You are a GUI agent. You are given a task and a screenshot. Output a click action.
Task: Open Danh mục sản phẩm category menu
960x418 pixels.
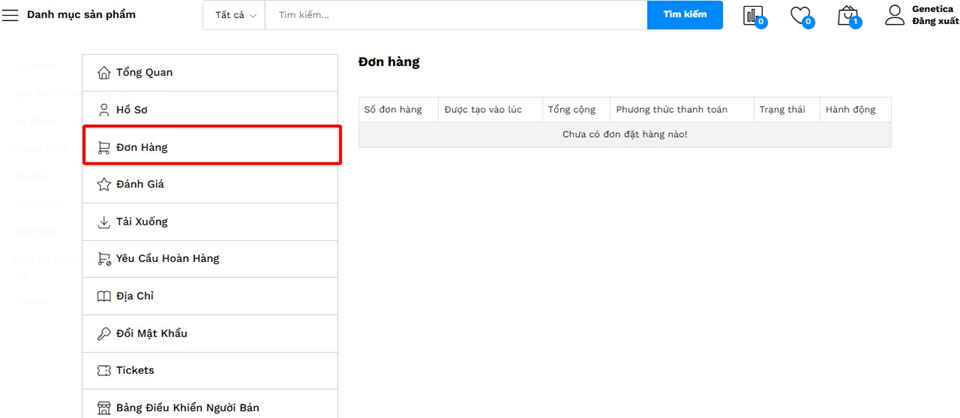point(81,15)
